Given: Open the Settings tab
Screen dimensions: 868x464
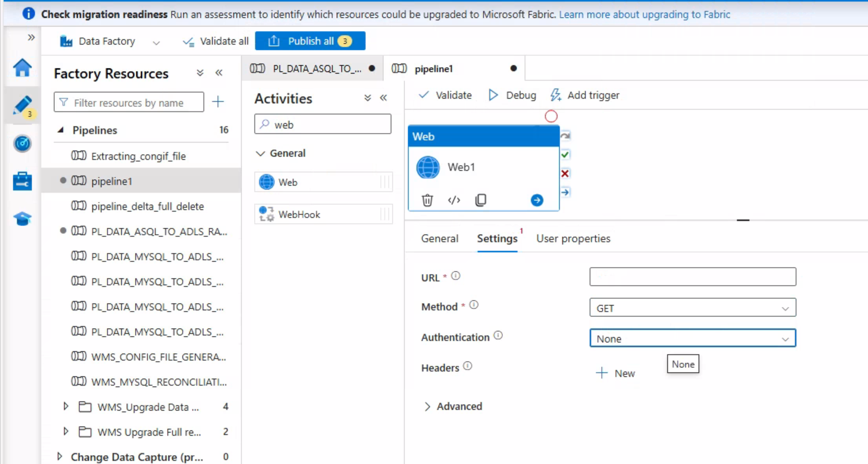Looking at the screenshot, I should click(x=497, y=238).
